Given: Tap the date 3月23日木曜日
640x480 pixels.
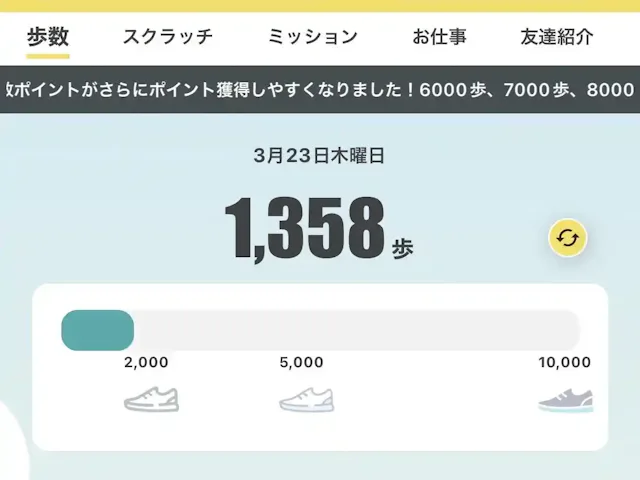Looking at the screenshot, I should click(x=319, y=155).
